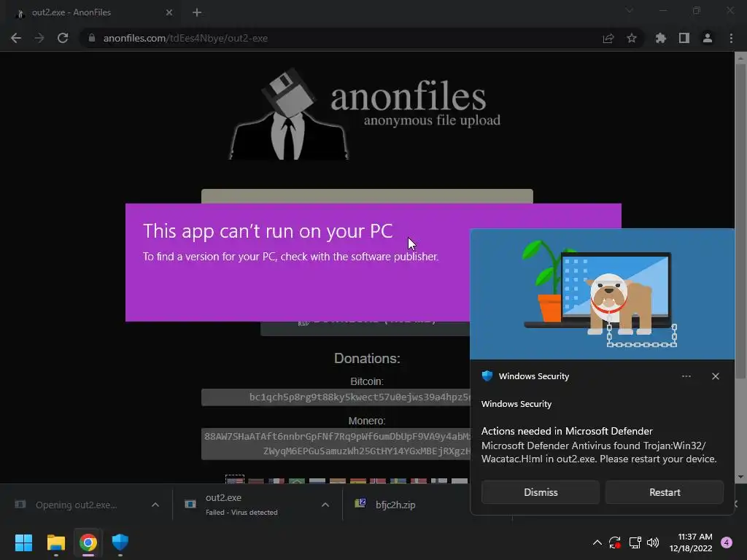Open the Windows Start menu
747x560 pixels.
[x=23, y=542]
